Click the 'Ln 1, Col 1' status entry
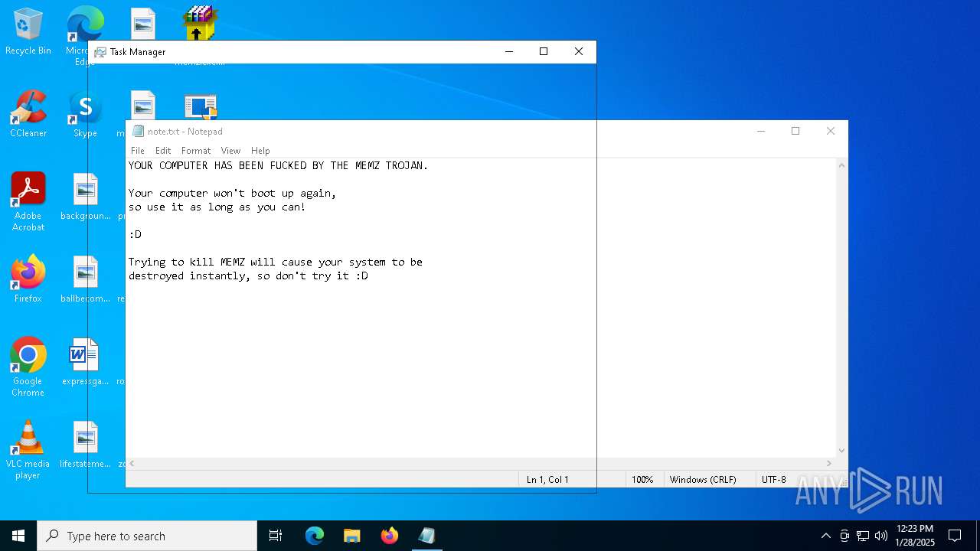This screenshot has height=551, width=980. click(x=547, y=480)
